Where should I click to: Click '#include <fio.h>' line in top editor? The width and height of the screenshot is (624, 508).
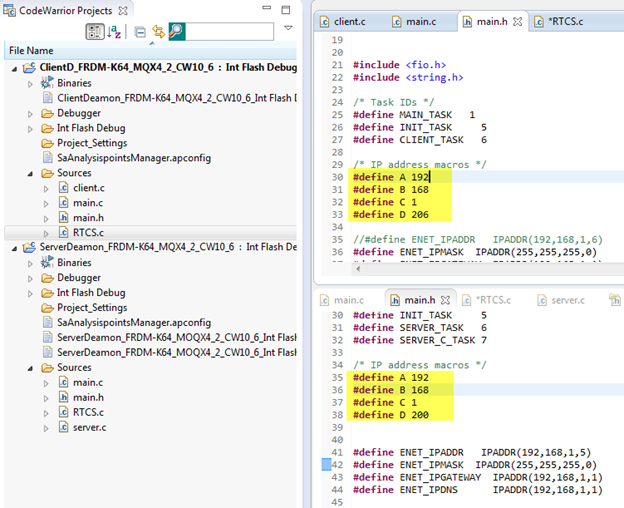tap(400, 65)
